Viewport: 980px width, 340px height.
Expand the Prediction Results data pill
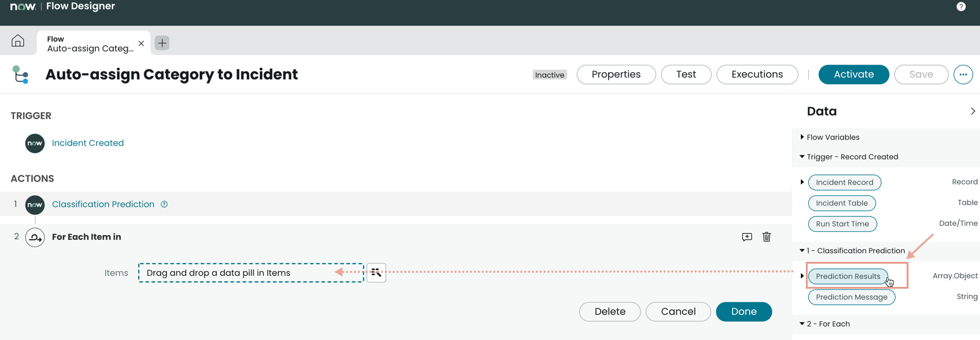tap(802, 276)
